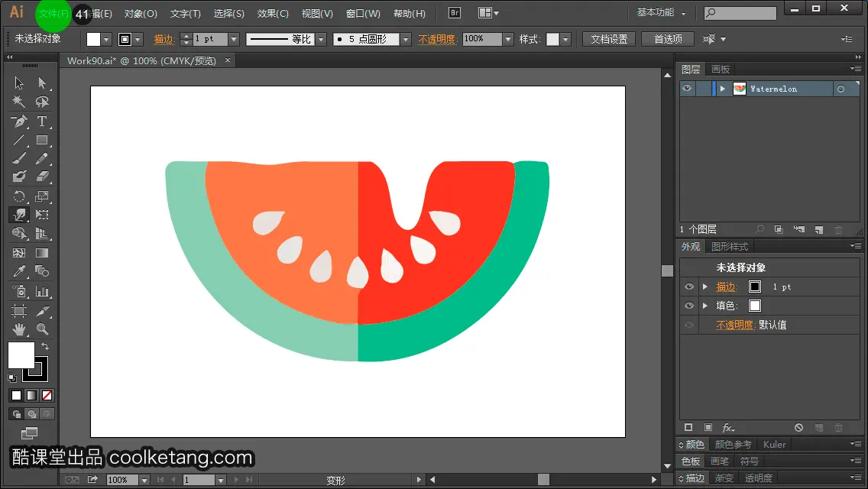The image size is (868, 489).
Task: Toggle stroke (描边) attribute visibility eye
Action: (x=689, y=287)
